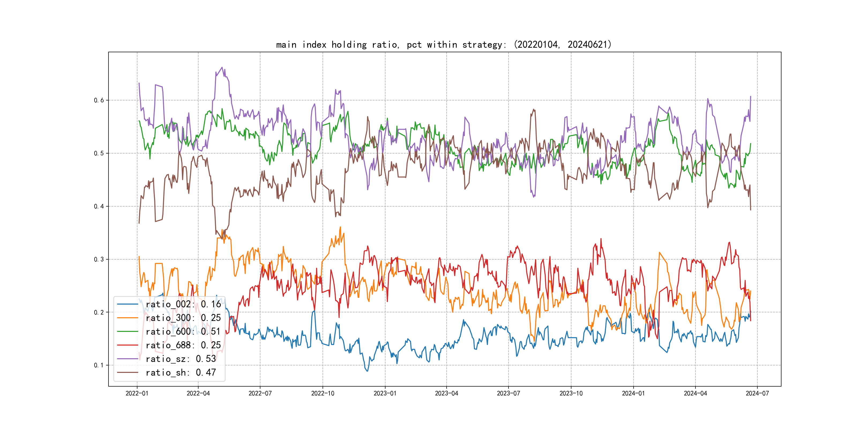
Task: Click the brown line swatch in legend
Action: click(x=128, y=373)
